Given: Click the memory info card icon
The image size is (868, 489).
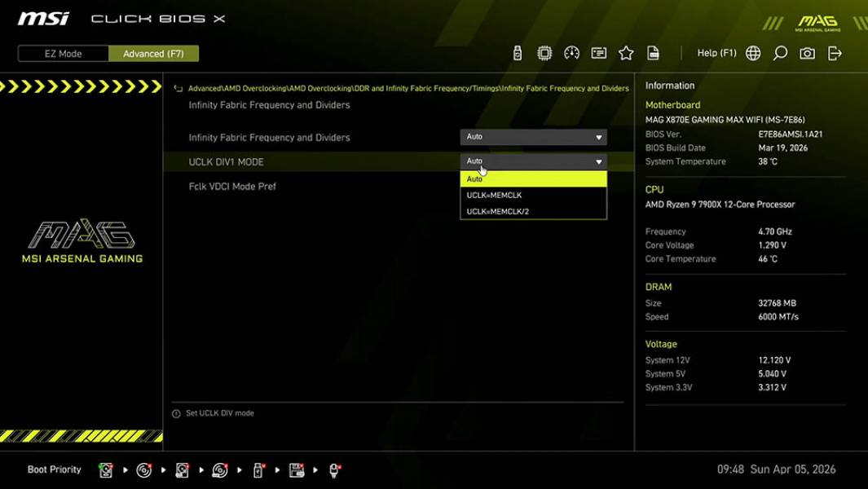Looking at the screenshot, I should (598, 52).
